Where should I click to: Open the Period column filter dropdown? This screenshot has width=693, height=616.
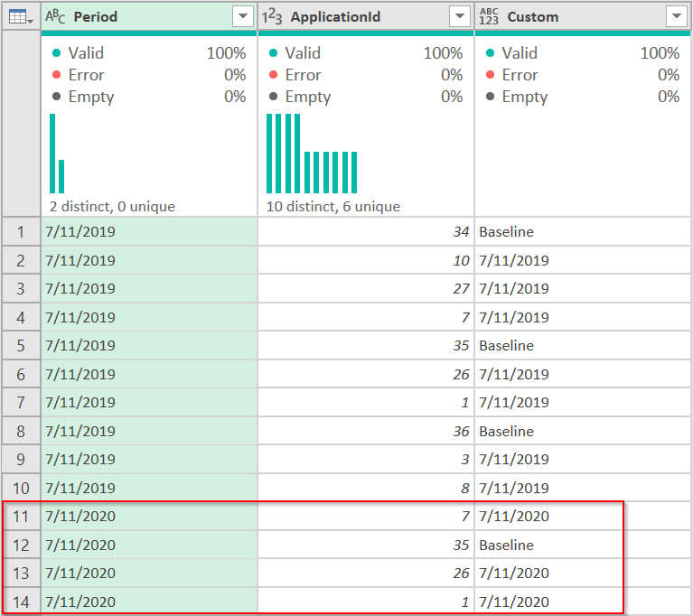[x=243, y=16]
